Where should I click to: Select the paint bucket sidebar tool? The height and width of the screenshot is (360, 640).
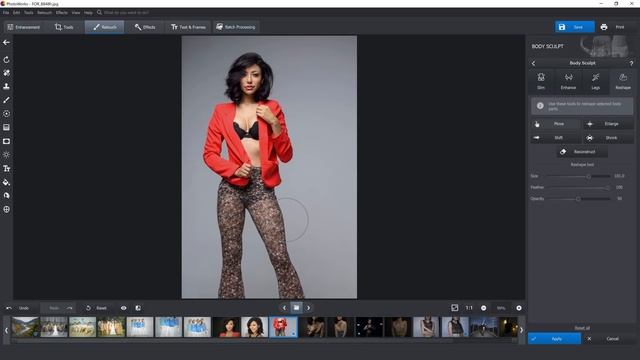(6, 182)
